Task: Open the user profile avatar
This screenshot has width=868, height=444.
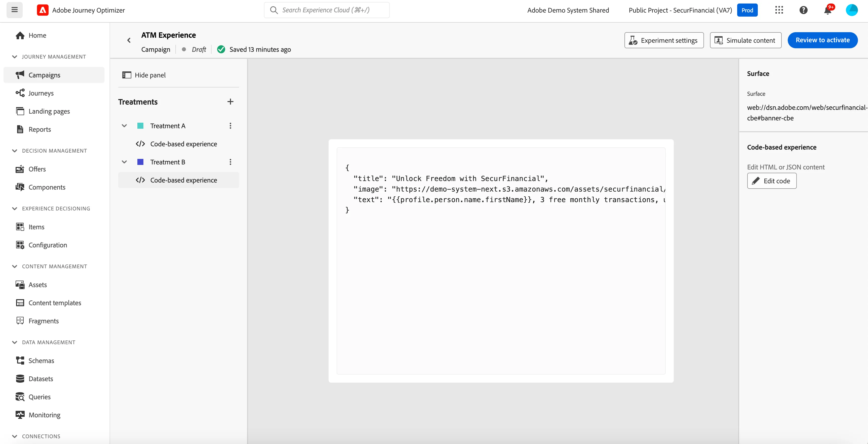Action: tap(851, 10)
